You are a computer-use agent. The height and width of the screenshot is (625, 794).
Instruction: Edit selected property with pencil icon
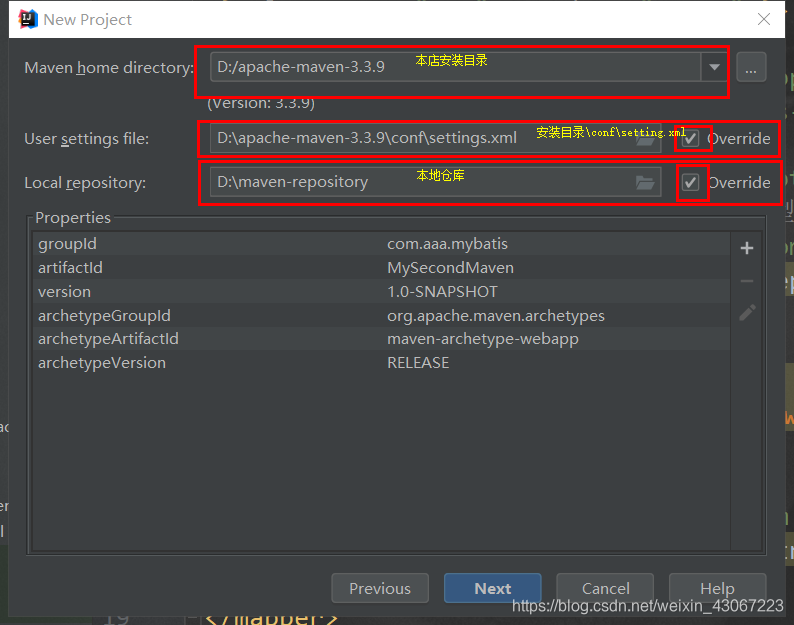coord(747,312)
